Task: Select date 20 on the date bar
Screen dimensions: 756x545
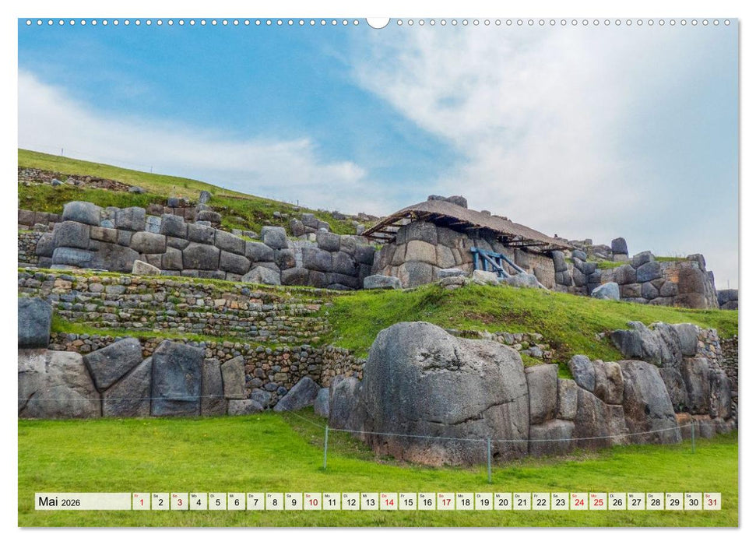Action: point(505,504)
